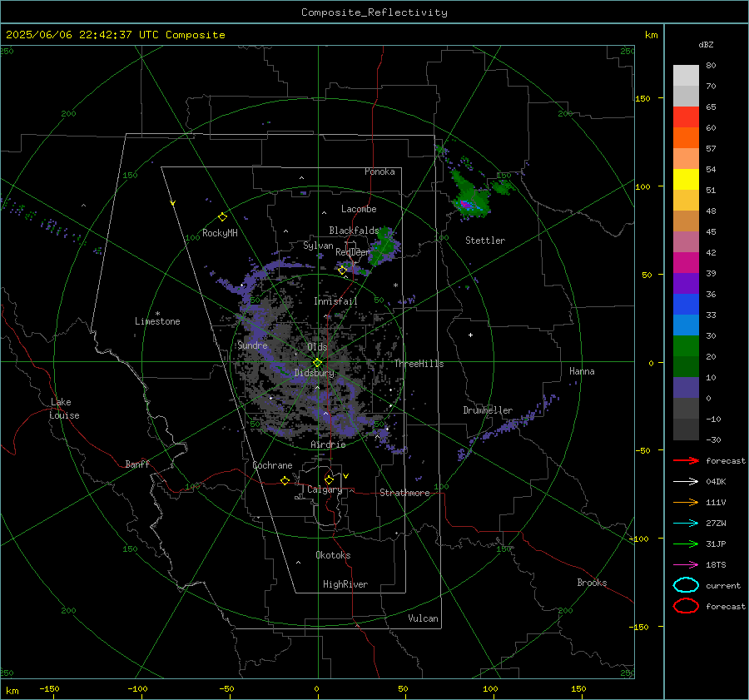Click the dBZ legend heading
The width and height of the screenshot is (749, 700).
706,45
